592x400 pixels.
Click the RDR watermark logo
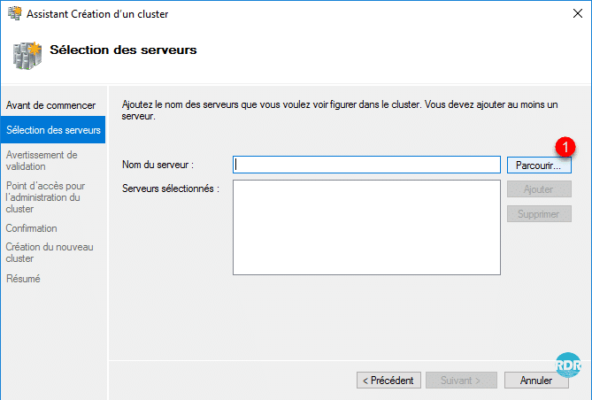tap(568, 365)
